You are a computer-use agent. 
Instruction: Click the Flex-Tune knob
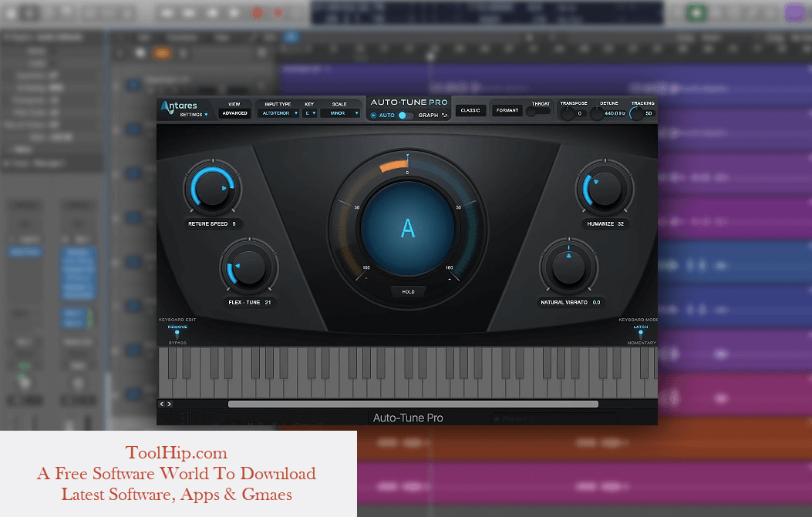[x=249, y=267]
